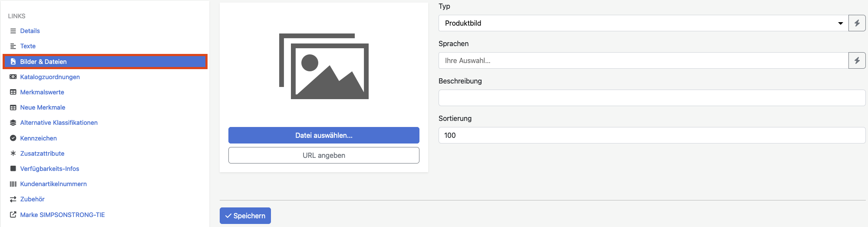Click the Kundenartikelnummern barcode icon
This screenshot has width=868, height=227.
13,184
